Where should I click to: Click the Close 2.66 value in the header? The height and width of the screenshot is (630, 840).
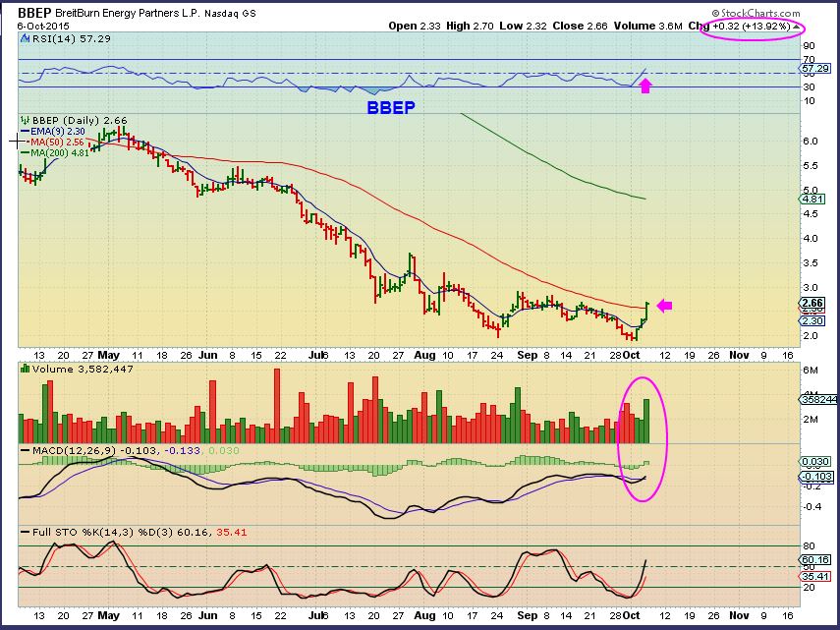(581, 26)
